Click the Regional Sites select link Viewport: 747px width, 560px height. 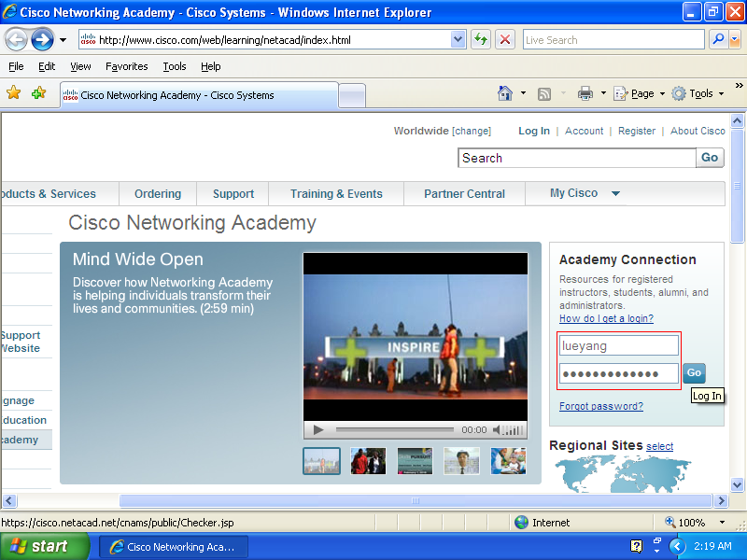[659, 447]
